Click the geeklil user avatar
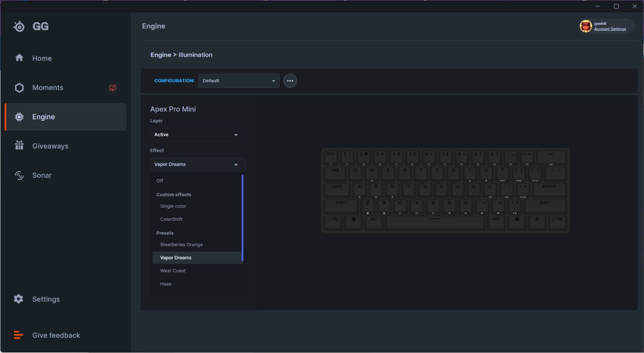The width and height of the screenshot is (644, 353). click(x=586, y=26)
